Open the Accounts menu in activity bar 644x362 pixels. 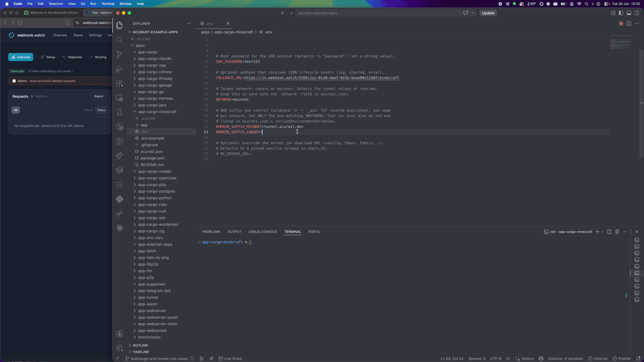120,333
